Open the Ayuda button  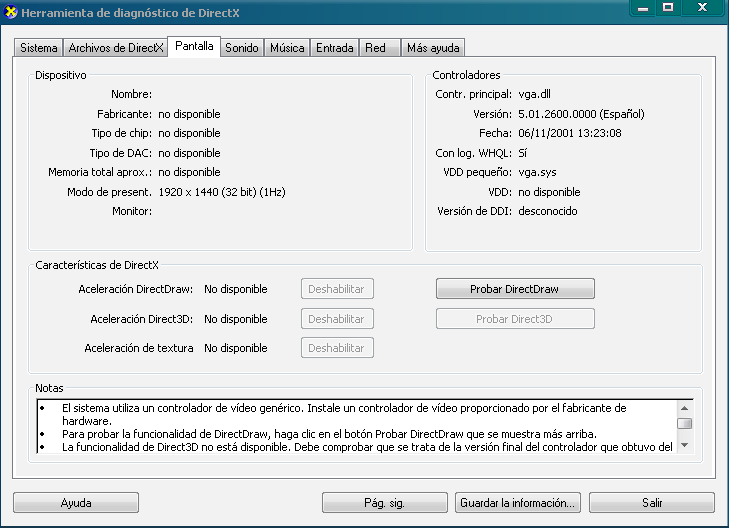[x=76, y=503]
